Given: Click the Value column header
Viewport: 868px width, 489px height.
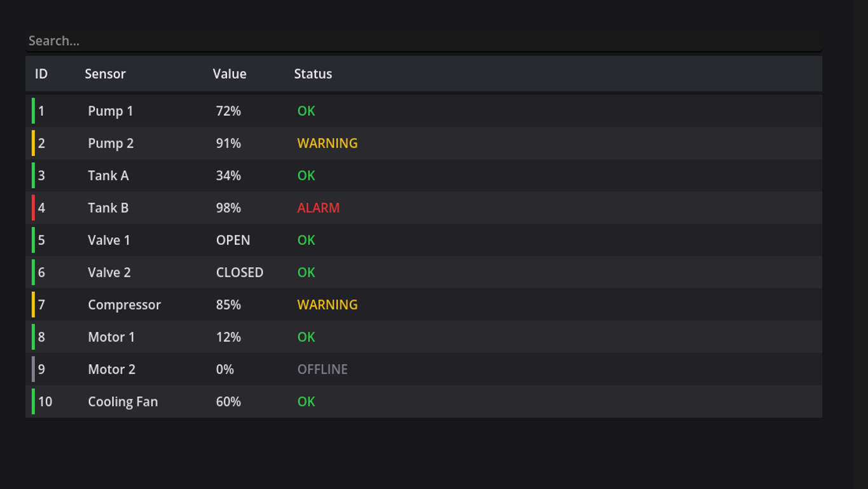Looking at the screenshot, I should point(230,74).
